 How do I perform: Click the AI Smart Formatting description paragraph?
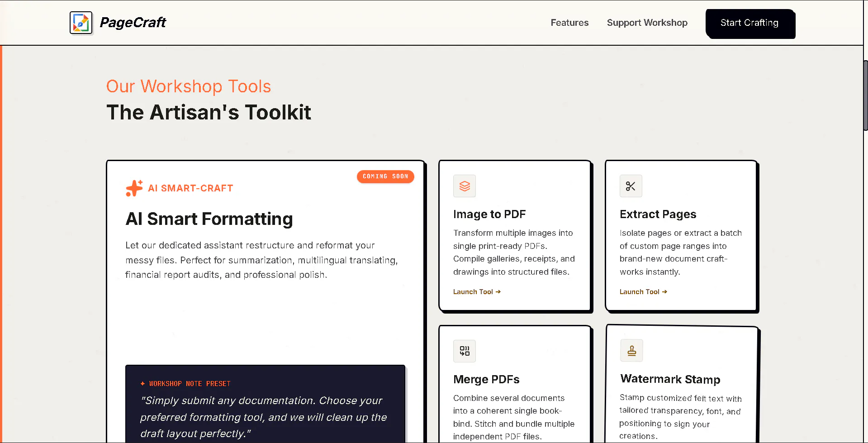click(x=262, y=260)
